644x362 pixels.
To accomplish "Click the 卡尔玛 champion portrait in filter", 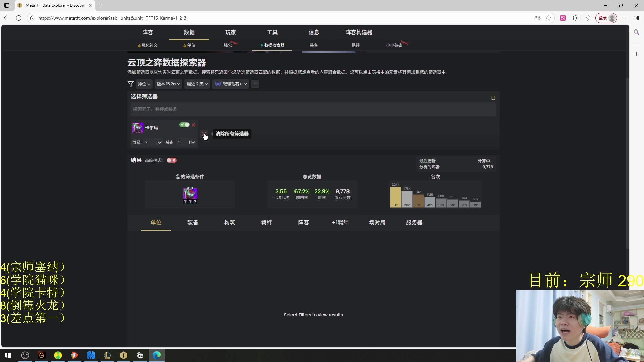I will [x=138, y=128].
